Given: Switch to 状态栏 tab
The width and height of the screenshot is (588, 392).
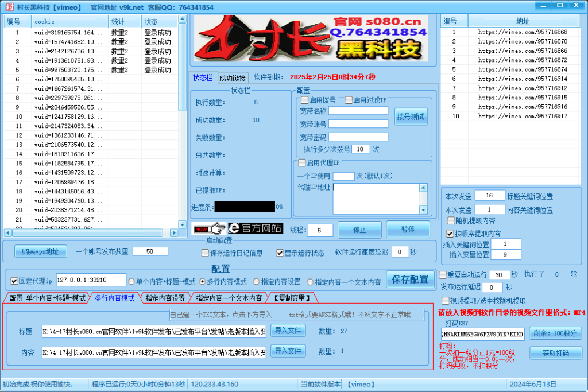Looking at the screenshot, I should (x=203, y=77).
